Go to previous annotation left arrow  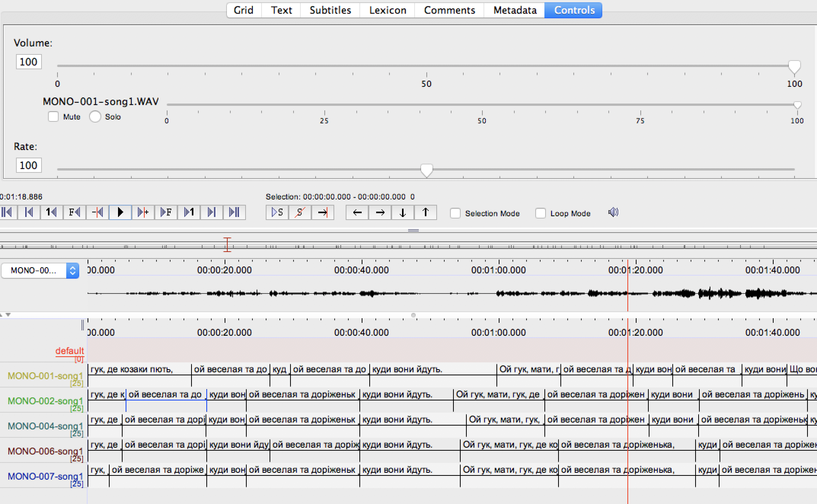[x=357, y=212]
